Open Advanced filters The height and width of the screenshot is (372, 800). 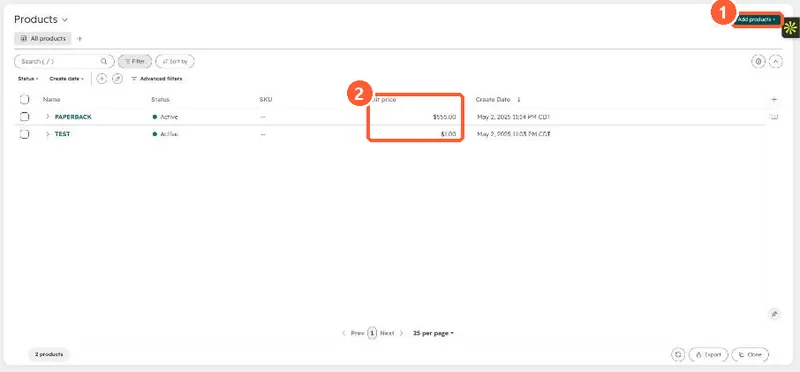coord(157,79)
